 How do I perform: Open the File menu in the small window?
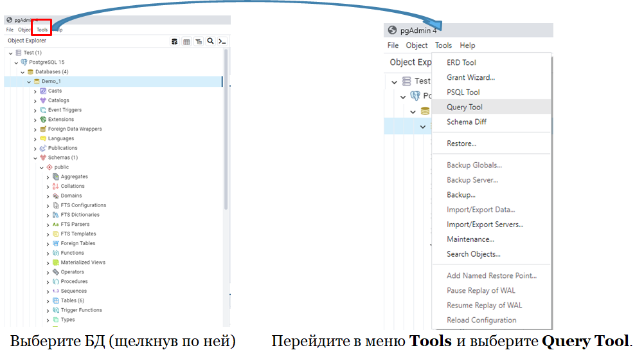[x=10, y=30]
